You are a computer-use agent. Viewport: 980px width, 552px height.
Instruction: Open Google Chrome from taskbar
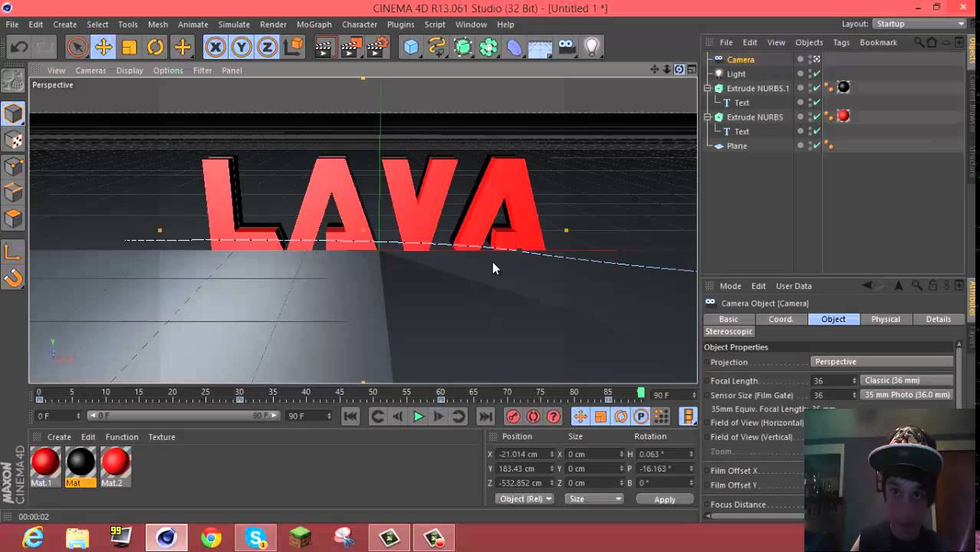[211, 538]
